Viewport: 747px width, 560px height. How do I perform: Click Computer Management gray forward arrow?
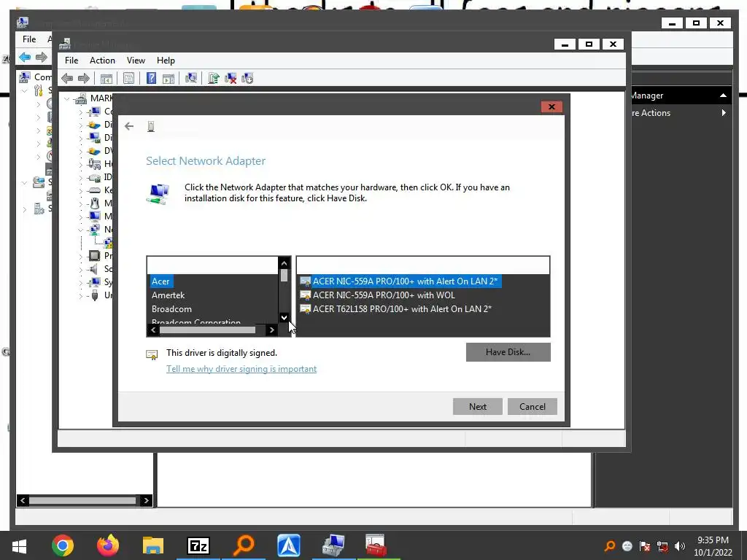click(x=42, y=58)
